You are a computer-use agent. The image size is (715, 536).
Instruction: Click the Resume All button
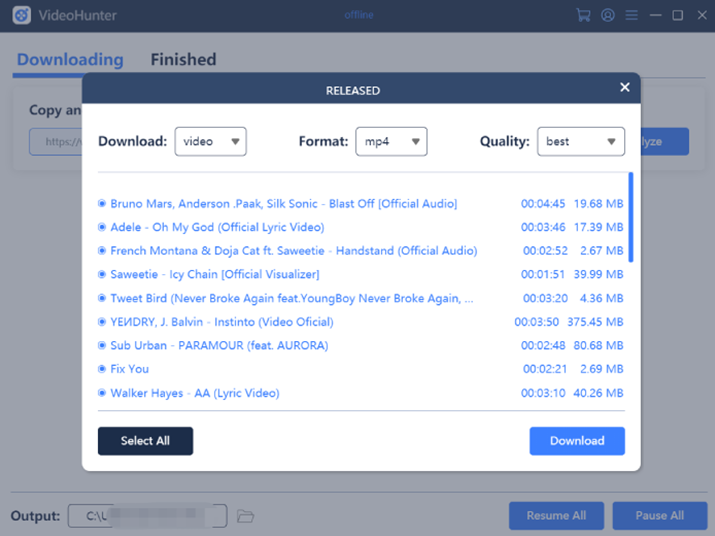556,515
